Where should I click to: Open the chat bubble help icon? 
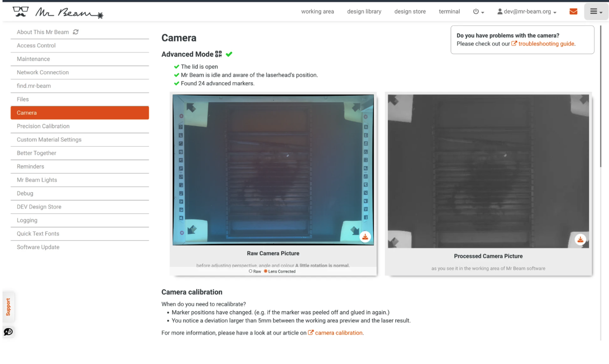(x=8, y=332)
